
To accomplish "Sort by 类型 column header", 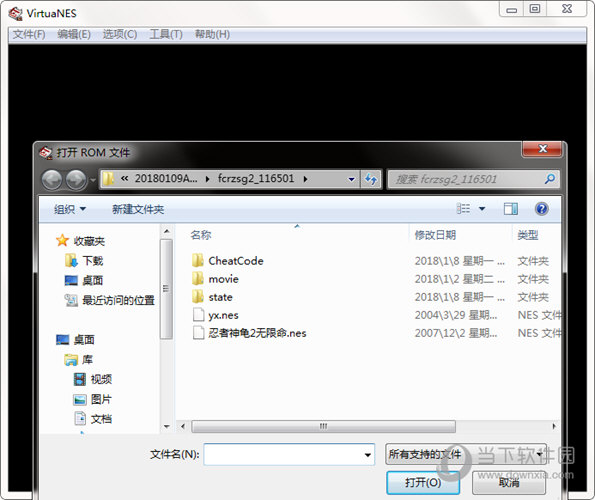I will click(x=528, y=235).
